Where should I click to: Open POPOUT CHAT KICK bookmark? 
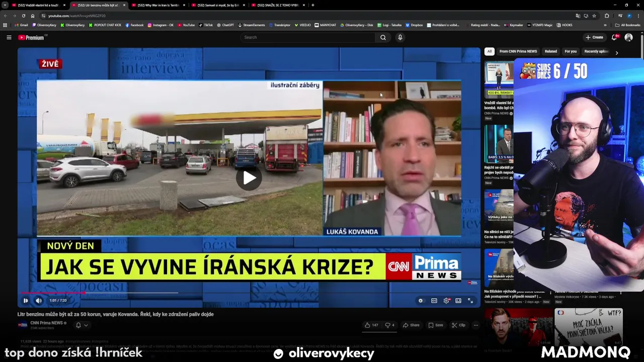pyautogui.click(x=105, y=25)
